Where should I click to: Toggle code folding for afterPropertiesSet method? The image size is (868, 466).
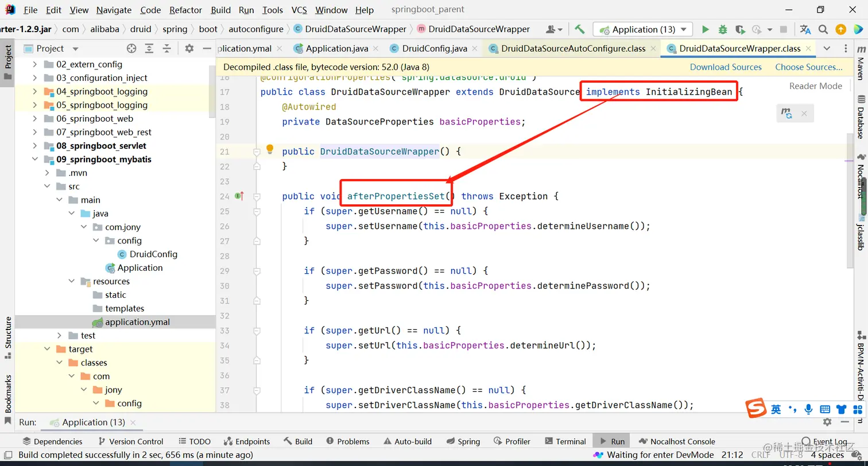[257, 196]
